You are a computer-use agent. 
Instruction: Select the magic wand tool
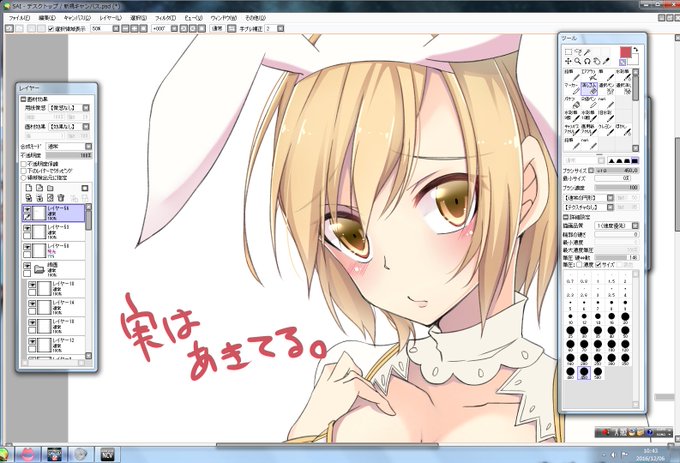(588, 52)
